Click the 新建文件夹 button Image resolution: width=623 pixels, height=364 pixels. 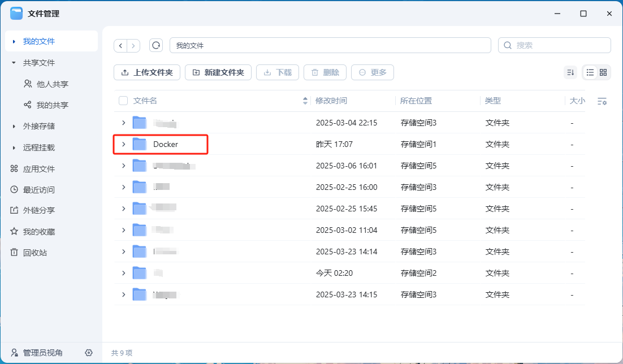pyautogui.click(x=218, y=72)
